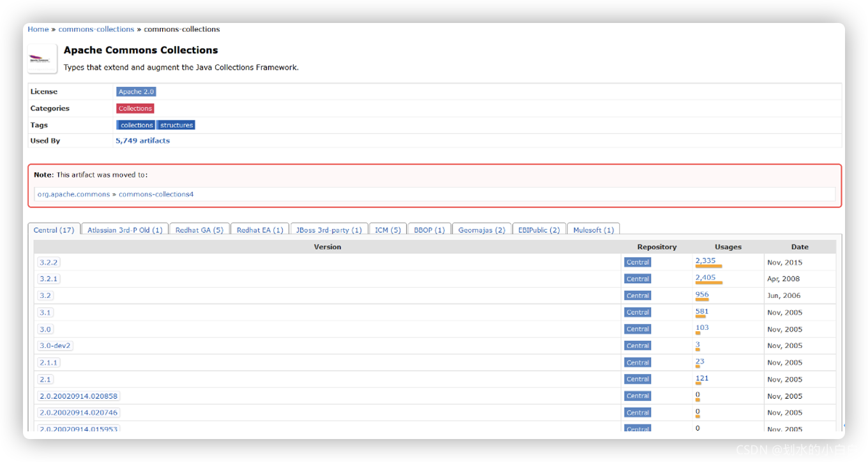Click Central badge in 3.1 row
The height and width of the screenshot is (462, 868).
click(x=638, y=313)
